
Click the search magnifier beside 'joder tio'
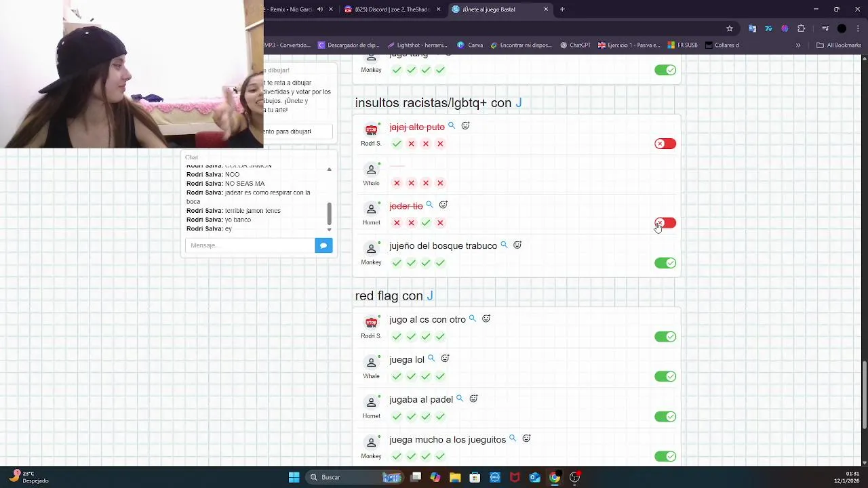click(429, 205)
